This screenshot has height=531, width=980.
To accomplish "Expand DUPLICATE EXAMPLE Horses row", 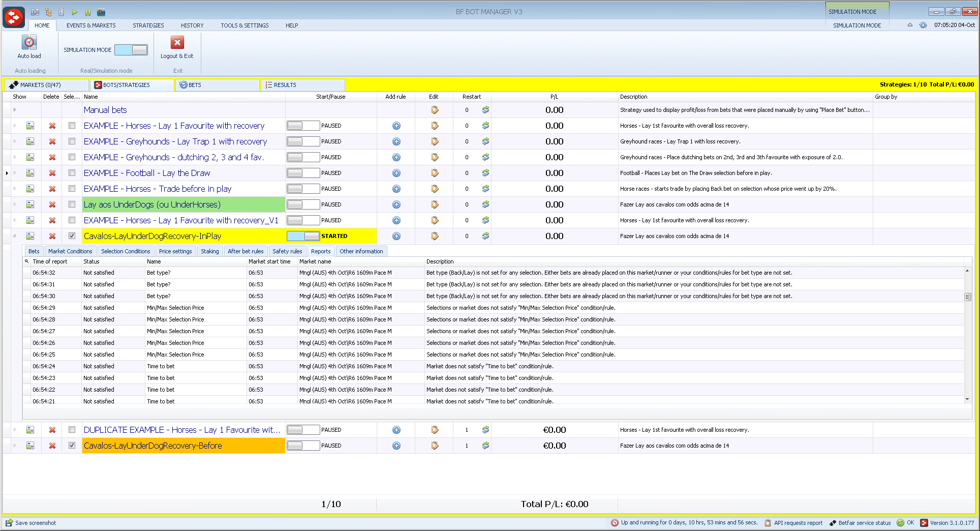I will coord(15,430).
